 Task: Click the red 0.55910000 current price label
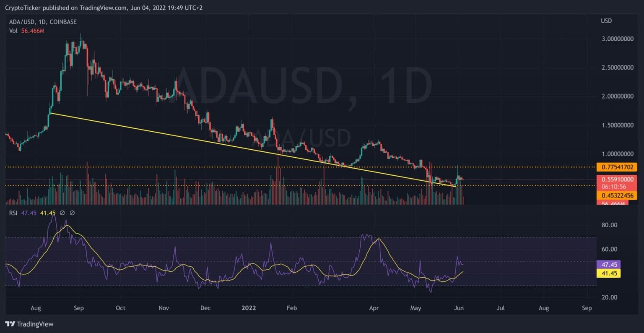pyautogui.click(x=617, y=179)
